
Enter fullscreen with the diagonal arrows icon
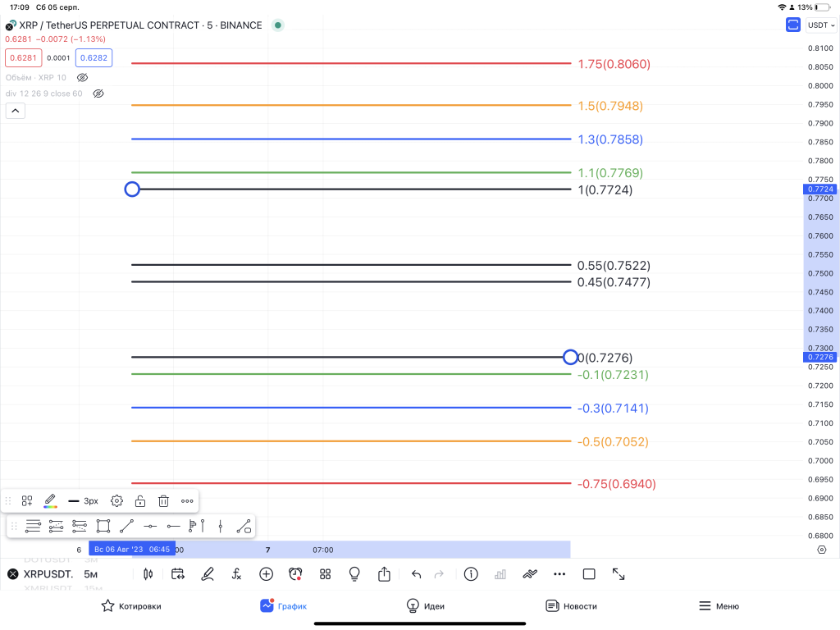tap(619, 574)
